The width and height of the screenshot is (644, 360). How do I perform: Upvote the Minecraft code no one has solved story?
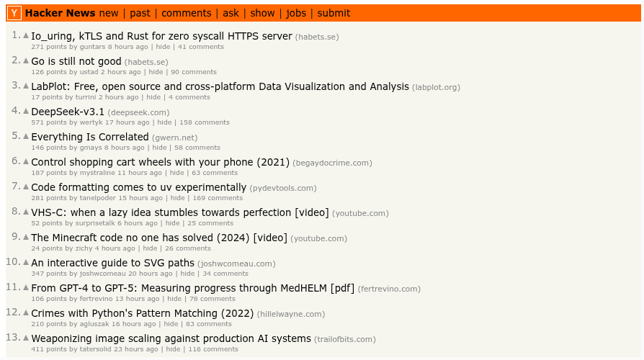(x=26, y=237)
